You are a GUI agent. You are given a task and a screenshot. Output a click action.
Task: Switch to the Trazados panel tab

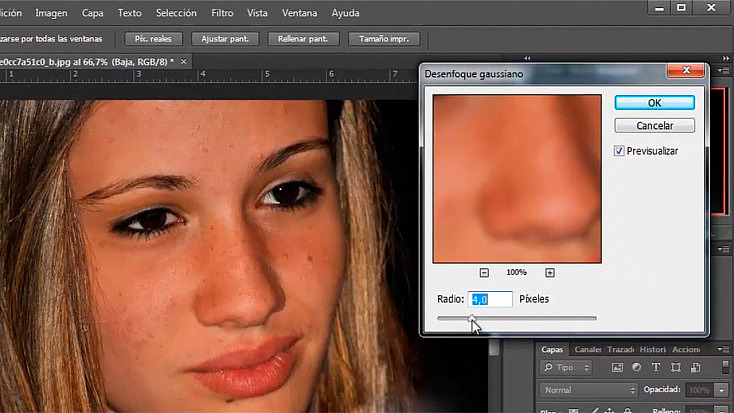(x=620, y=349)
